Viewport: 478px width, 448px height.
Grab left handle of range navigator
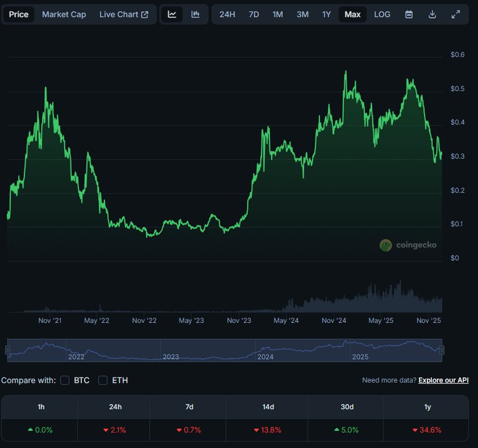(8, 350)
